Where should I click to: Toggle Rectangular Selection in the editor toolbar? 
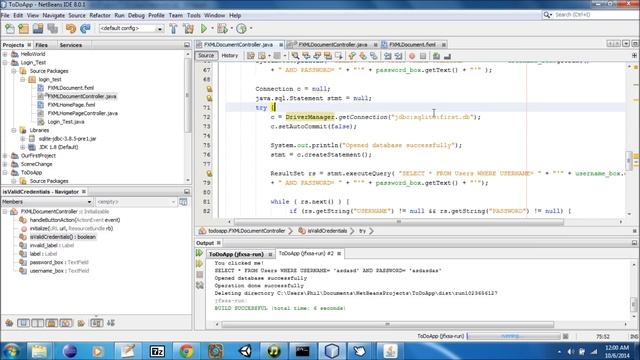pyautogui.click(x=338, y=56)
